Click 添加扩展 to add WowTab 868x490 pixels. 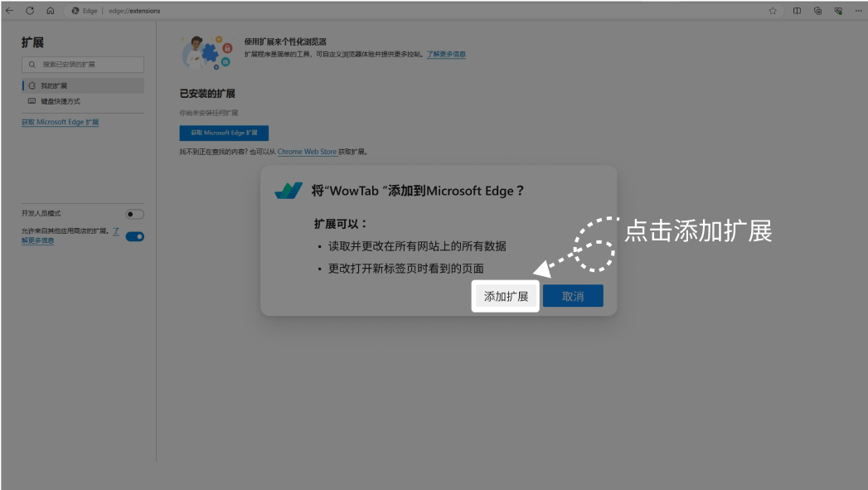tap(505, 295)
